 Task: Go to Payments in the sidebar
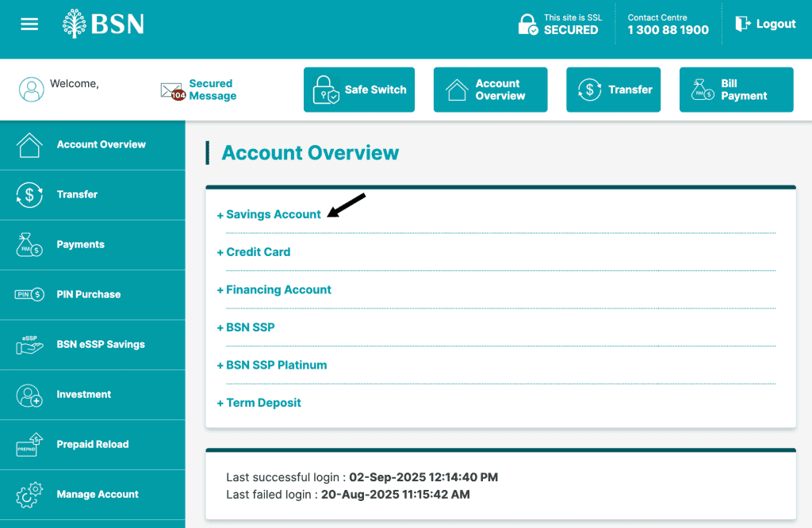coord(93,245)
